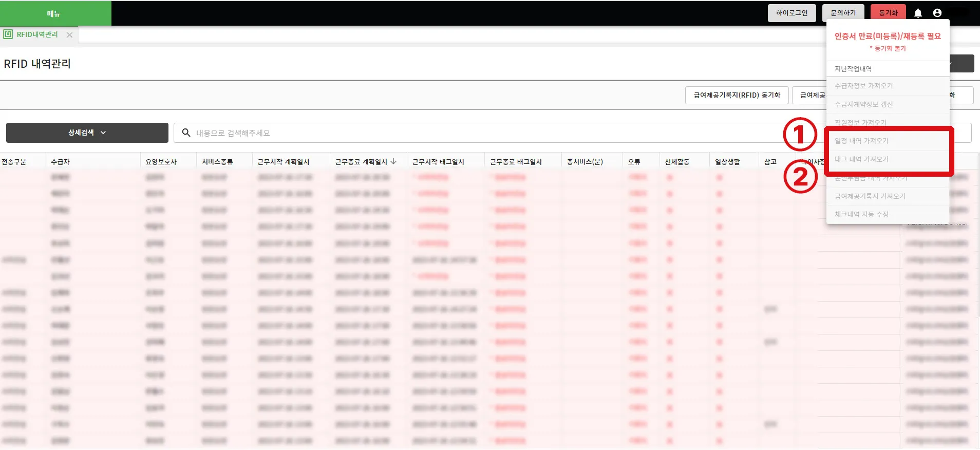
Task: Click the 요양보호사 column header
Action: pyautogui.click(x=161, y=162)
